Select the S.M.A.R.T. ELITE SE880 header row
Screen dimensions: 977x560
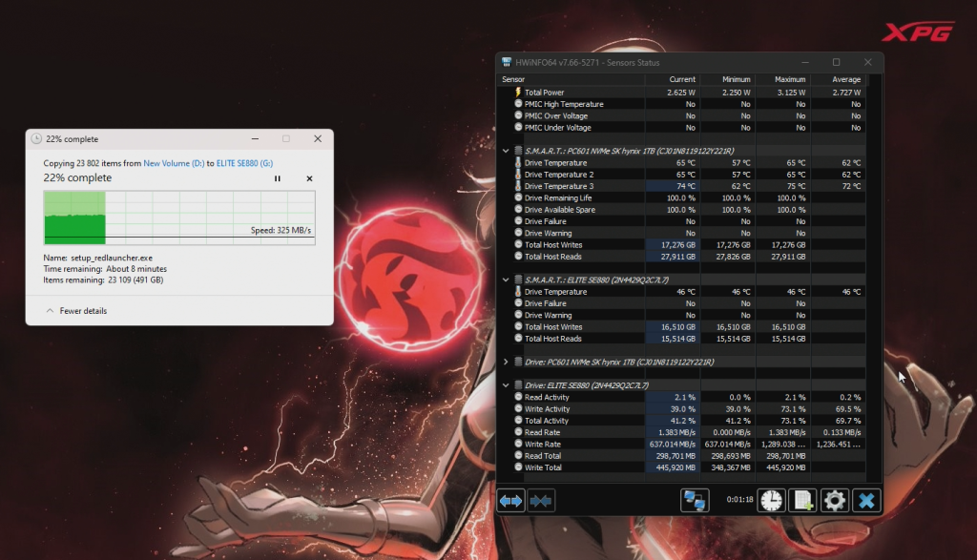[681, 280]
